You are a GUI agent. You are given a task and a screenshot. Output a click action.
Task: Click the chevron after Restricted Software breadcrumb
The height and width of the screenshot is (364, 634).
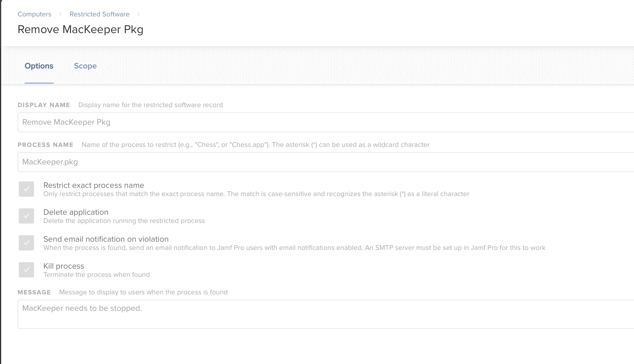coord(139,14)
